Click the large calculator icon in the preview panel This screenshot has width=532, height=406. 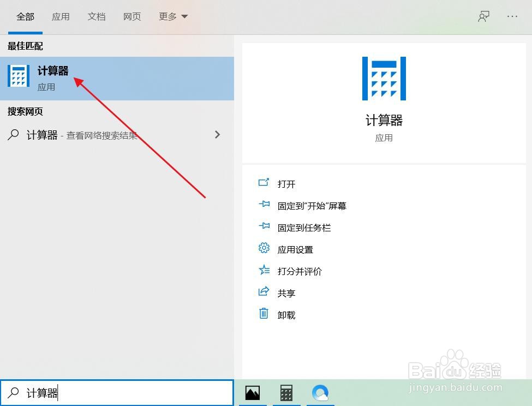click(x=384, y=78)
